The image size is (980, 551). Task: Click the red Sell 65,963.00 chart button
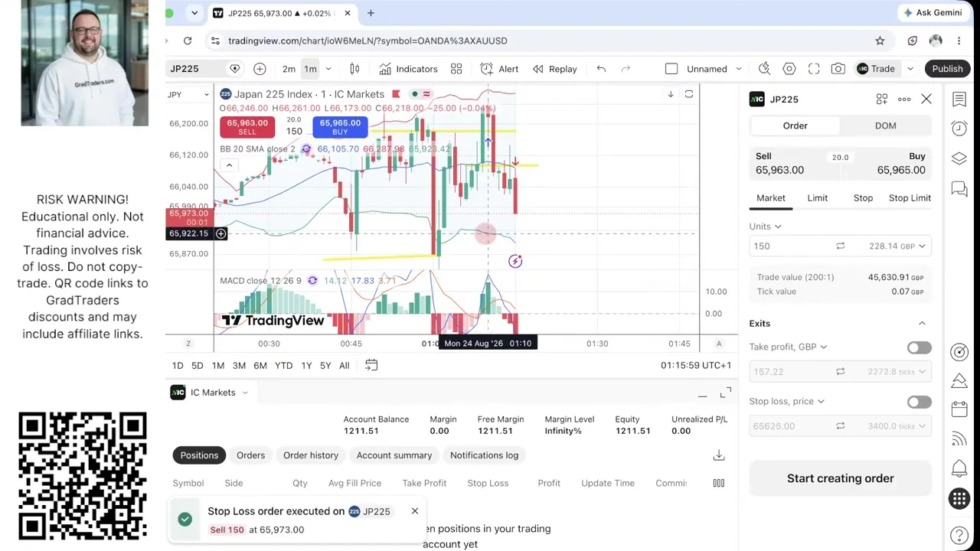pyautogui.click(x=247, y=127)
